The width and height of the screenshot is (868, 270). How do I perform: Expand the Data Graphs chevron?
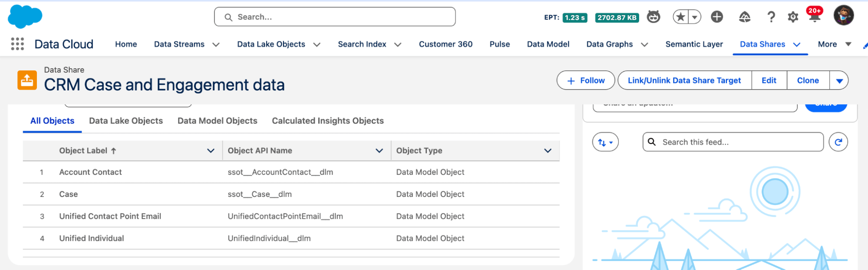click(644, 44)
